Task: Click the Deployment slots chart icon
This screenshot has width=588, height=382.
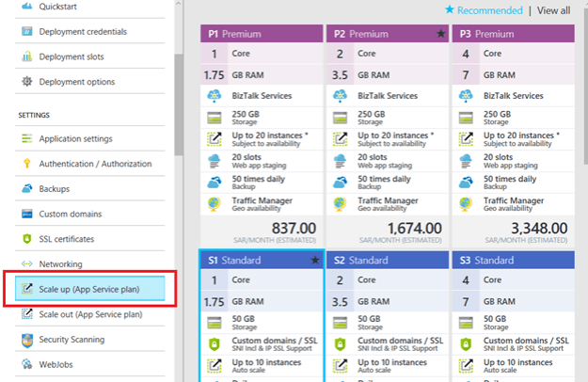Action: tap(25, 57)
